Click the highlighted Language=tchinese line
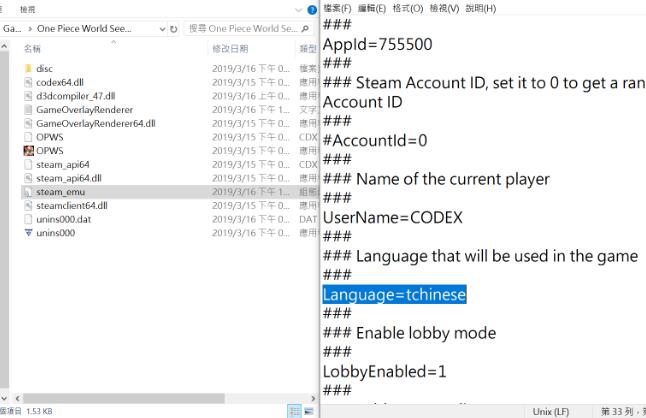Image resolution: width=646 pixels, height=418 pixels. click(394, 294)
